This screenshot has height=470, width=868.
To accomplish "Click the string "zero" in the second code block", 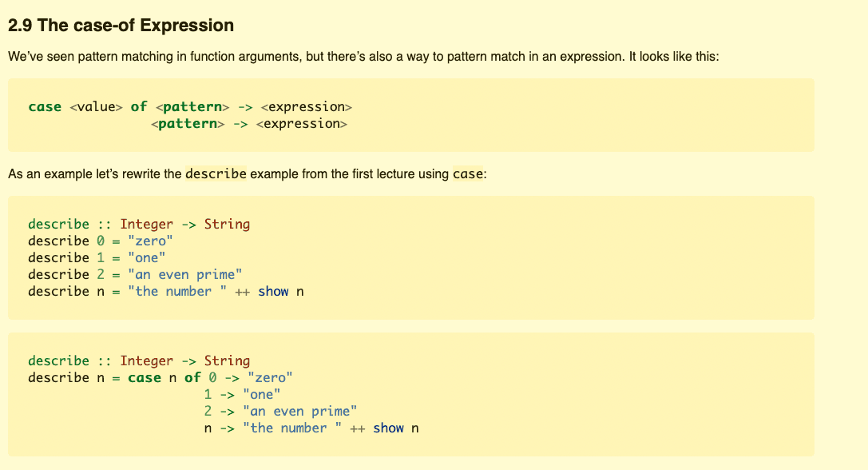I will [150, 241].
